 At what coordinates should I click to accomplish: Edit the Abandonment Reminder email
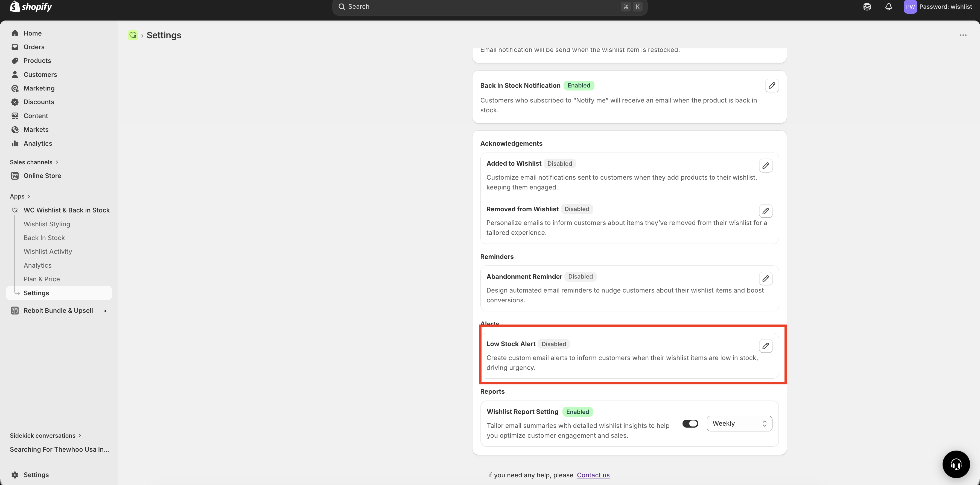click(765, 278)
